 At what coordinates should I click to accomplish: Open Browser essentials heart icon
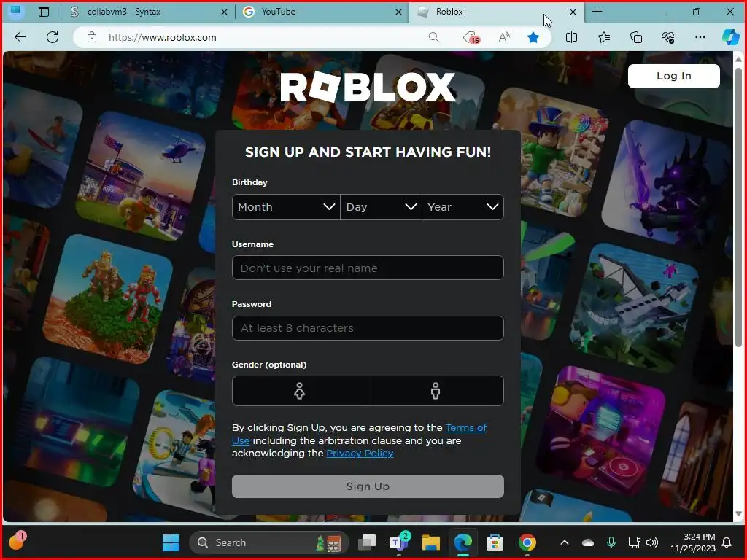668,37
